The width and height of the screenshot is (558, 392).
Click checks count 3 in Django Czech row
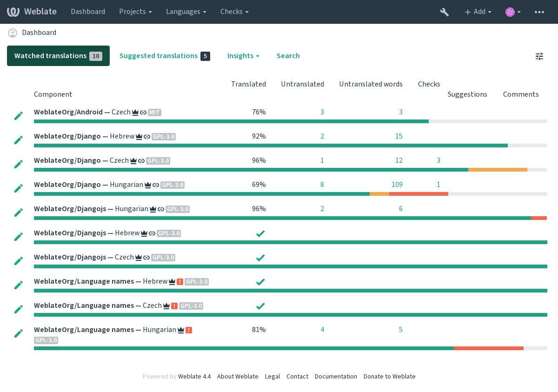tap(438, 160)
